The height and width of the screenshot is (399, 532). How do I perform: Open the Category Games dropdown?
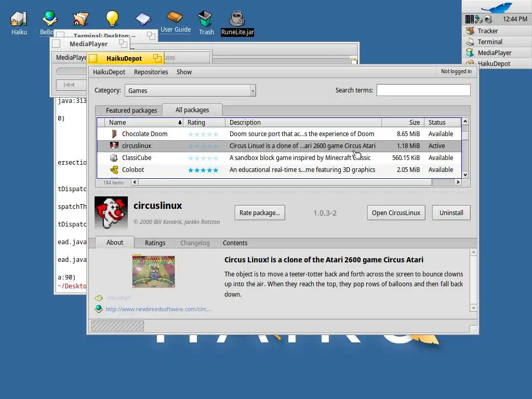coord(190,90)
